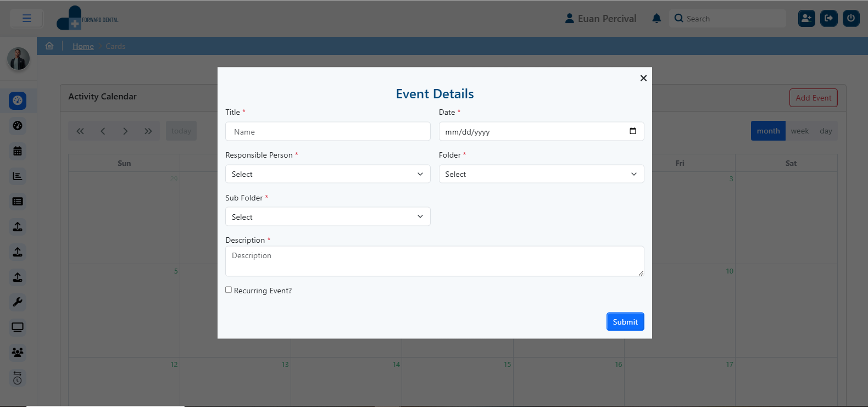The image size is (868, 407).
Task: Jump to previous year double arrow
Action: pyautogui.click(x=80, y=131)
